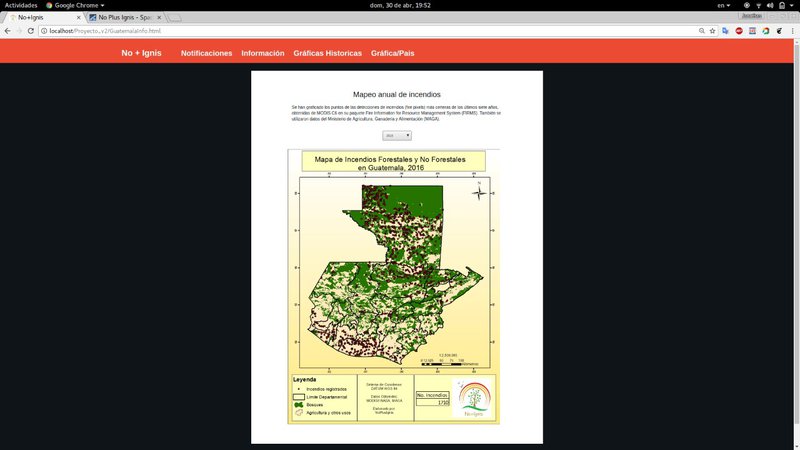Open the Chrome three-dot menu
This screenshot has width=800, height=450.
[792, 31]
